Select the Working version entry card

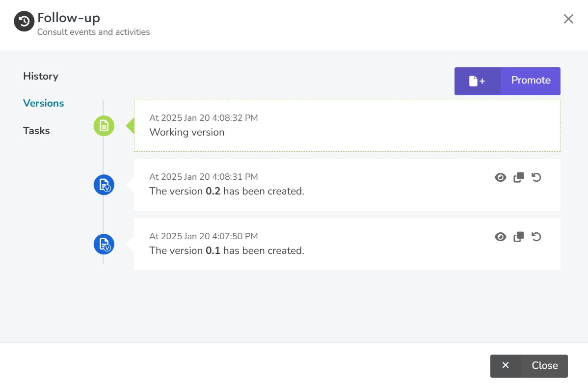(347, 126)
